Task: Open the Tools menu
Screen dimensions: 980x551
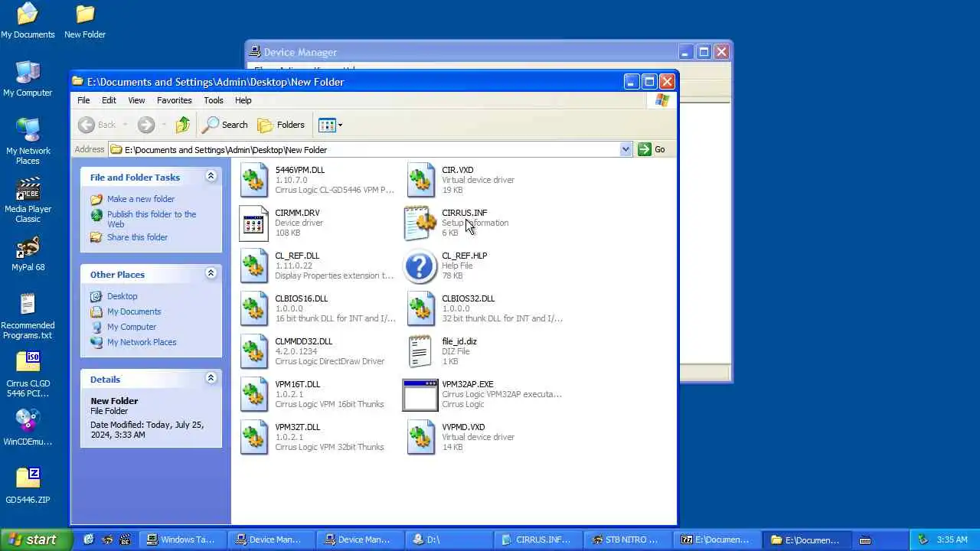Action: pyautogui.click(x=214, y=100)
